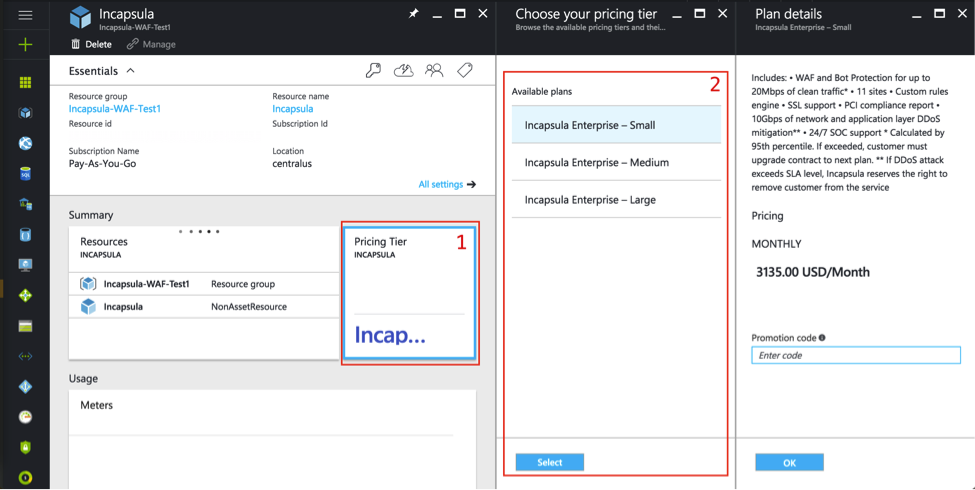Open the Virtual machines monitor sidebar icon

tap(25, 265)
